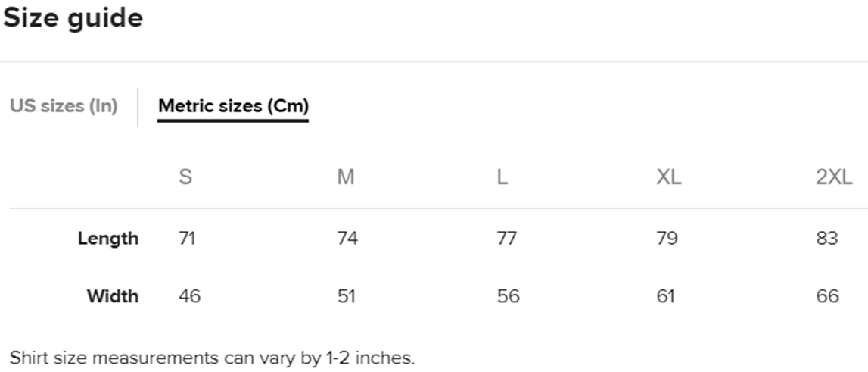Switch to the US sizes (In) tab
The image size is (868, 372).
pyautogui.click(x=64, y=106)
